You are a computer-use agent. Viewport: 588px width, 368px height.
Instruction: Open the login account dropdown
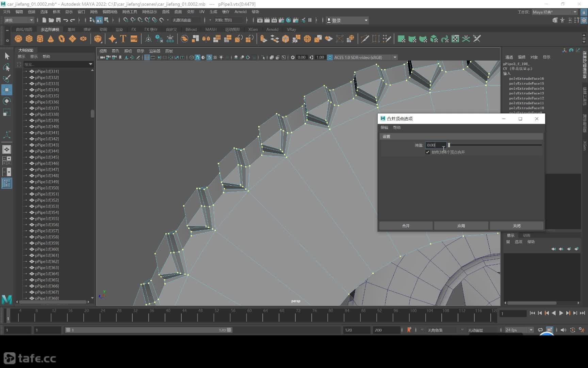[347, 20]
